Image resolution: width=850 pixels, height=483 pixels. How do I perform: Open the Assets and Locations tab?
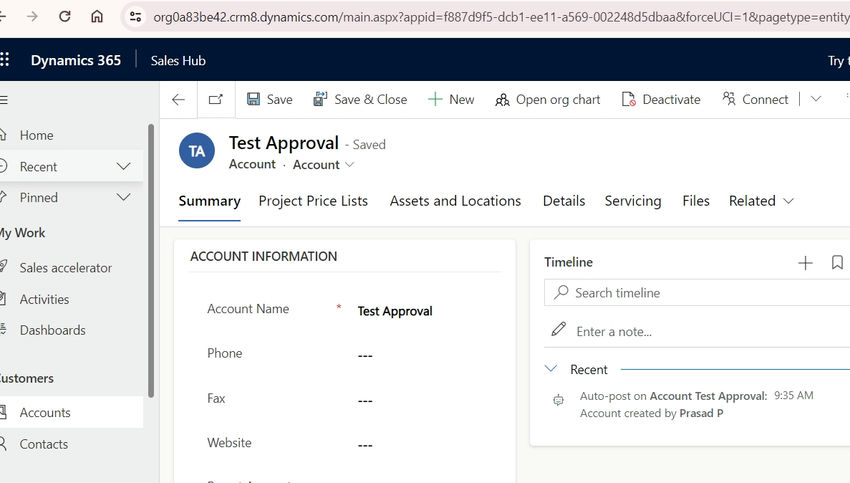(455, 201)
